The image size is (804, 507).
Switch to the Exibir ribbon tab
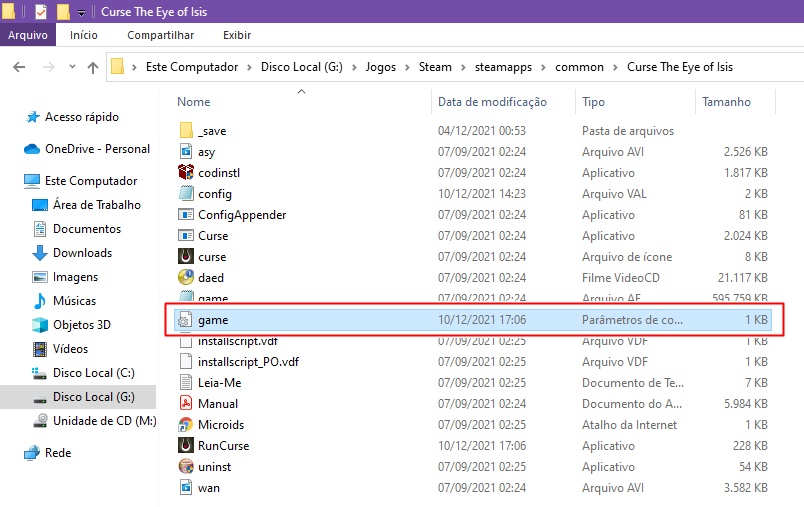pos(237,35)
